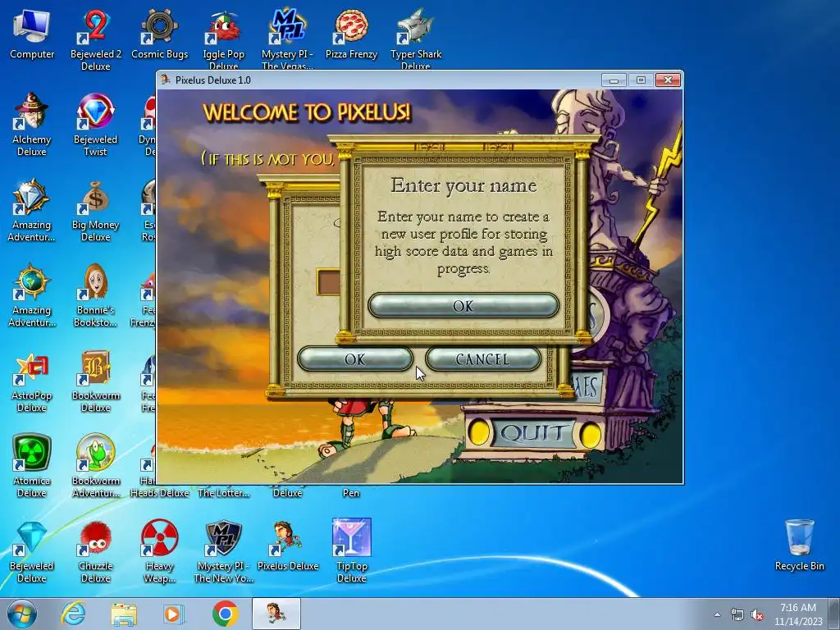840x630 pixels.
Task: Select the Bejeweled Twist shortcut
Action: [95, 126]
